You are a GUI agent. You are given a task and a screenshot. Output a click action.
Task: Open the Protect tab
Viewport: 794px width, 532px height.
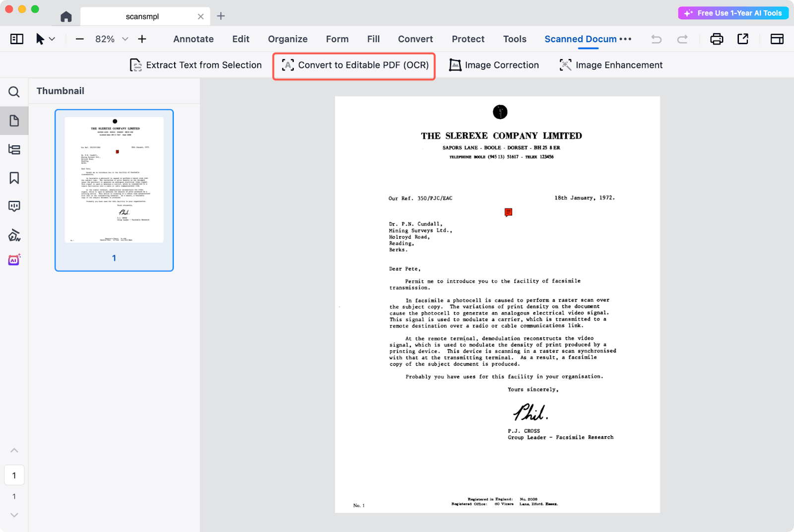(x=467, y=39)
